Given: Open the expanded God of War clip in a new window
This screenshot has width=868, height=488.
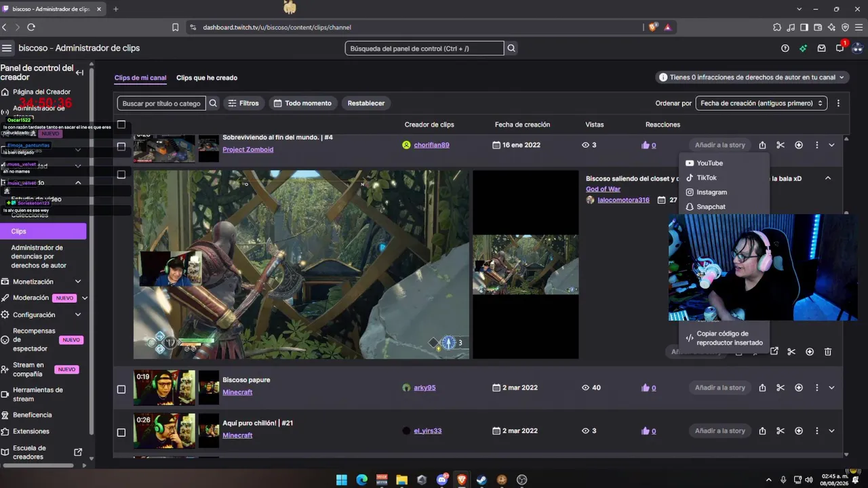Looking at the screenshot, I should [x=774, y=352].
